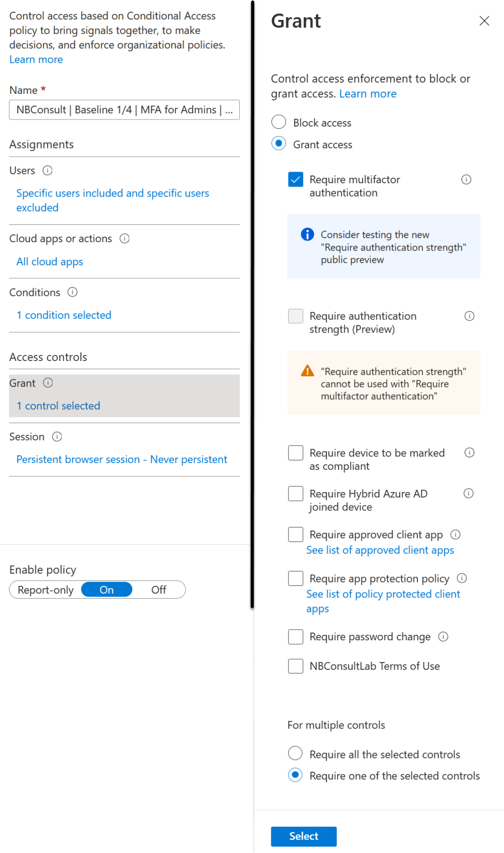Set Enable policy to Report-only
The width and height of the screenshot is (504, 853).
(x=46, y=589)
